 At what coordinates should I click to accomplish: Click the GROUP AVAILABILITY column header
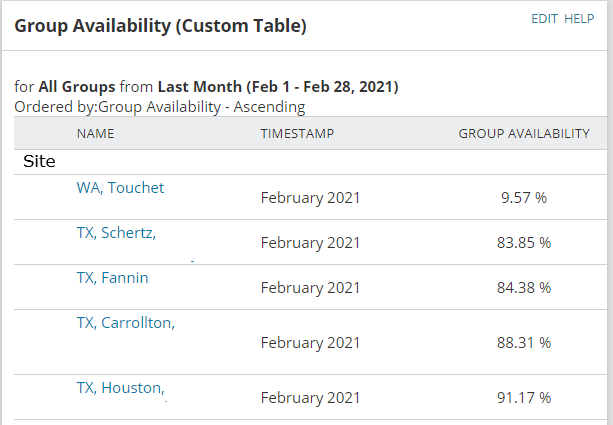pos(523,133)
